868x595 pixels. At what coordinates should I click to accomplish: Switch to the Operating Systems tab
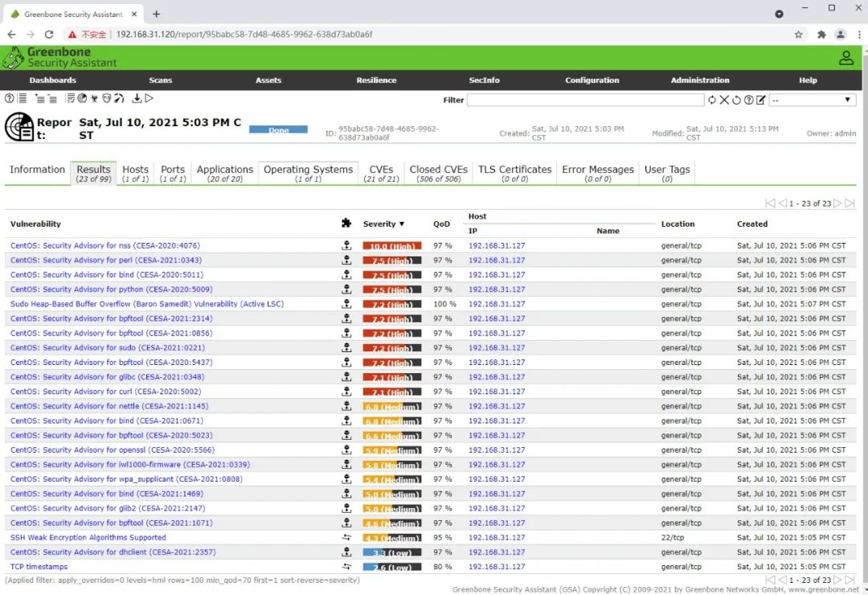pos(309,174)
